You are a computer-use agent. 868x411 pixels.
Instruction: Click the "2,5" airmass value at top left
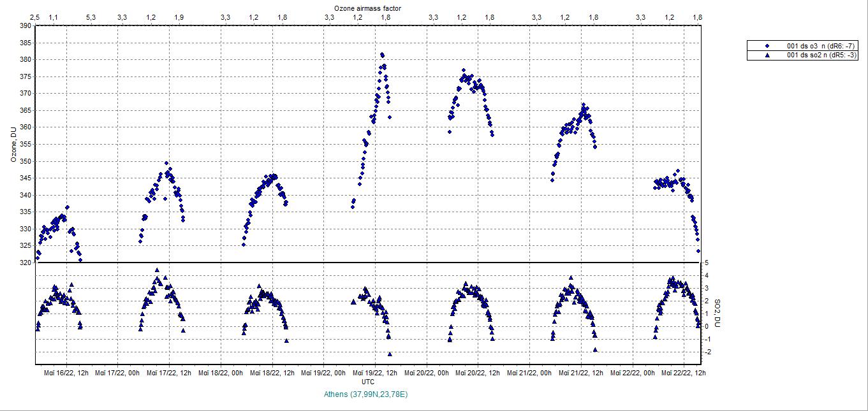click(x=35, y=17)
